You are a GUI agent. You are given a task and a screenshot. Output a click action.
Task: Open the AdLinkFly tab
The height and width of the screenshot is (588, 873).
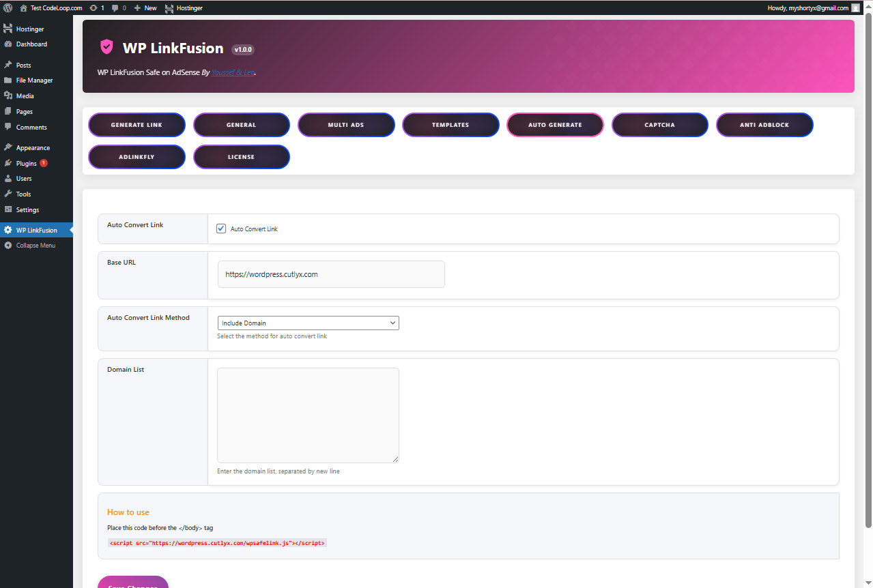(x=137, y=157)
